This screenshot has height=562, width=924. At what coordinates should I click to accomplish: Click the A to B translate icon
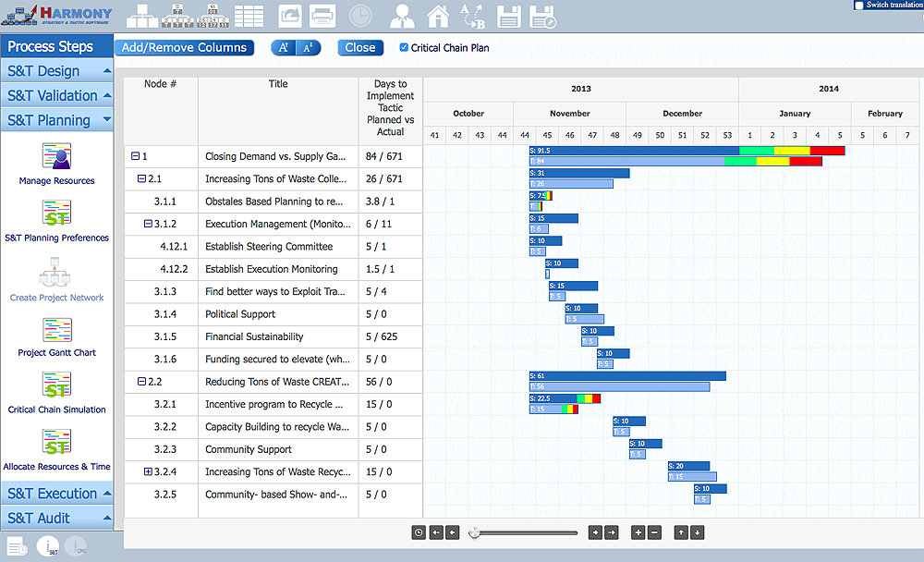pos(472,16)
